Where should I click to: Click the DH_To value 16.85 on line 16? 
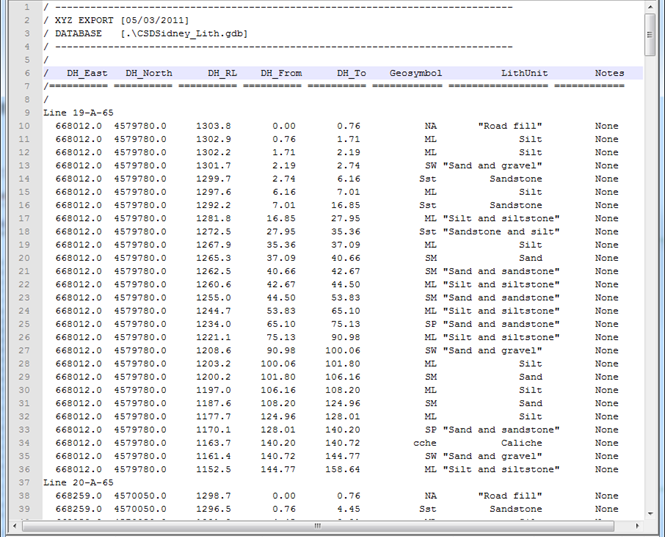coord(346,205)
